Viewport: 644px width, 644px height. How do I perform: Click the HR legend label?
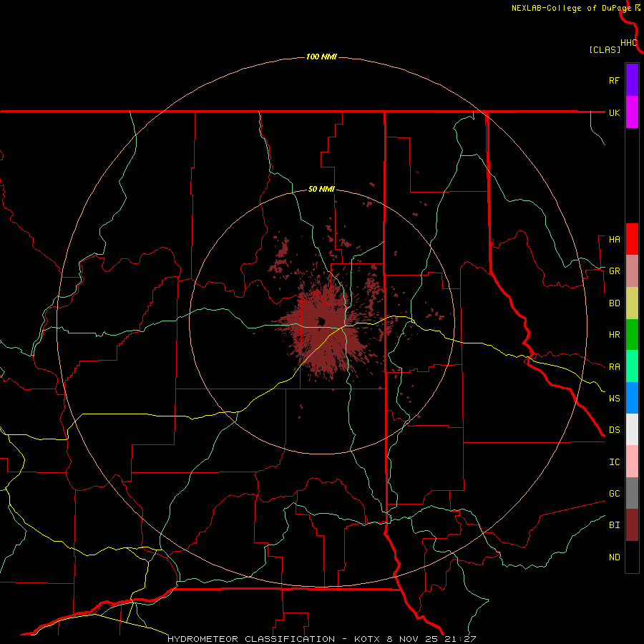[615, 335]
